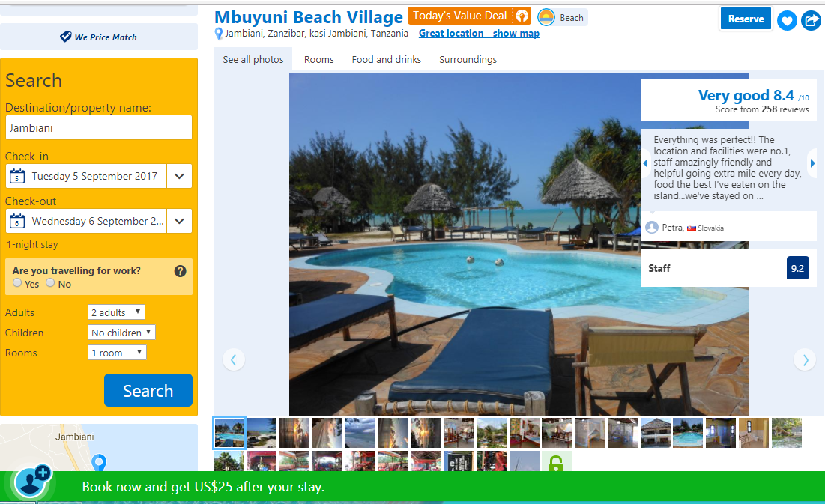Viewport: 825px width, 504px height.
Task: Expand the Check-out date dropdown
Action: (x=179, y=221)
